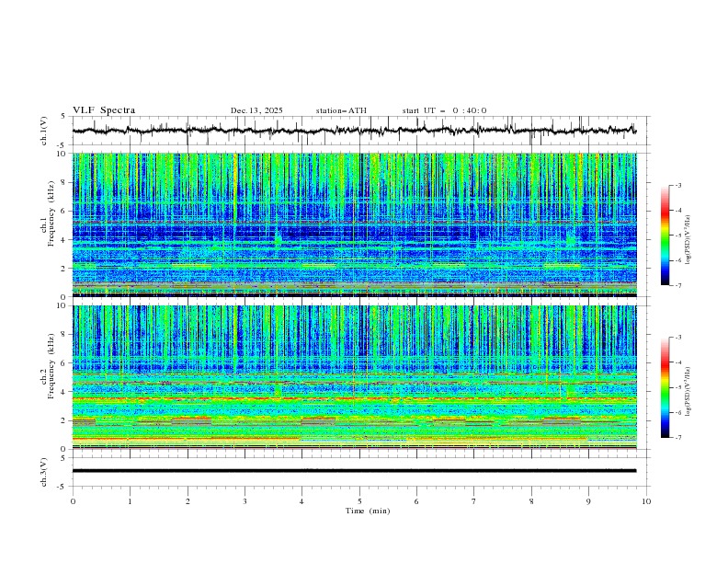This screenshot has height=563, width=728.
Task: Click the ch.1 spectrogram color scale bar
Action: pyautogui.click(x=665, y=236)
